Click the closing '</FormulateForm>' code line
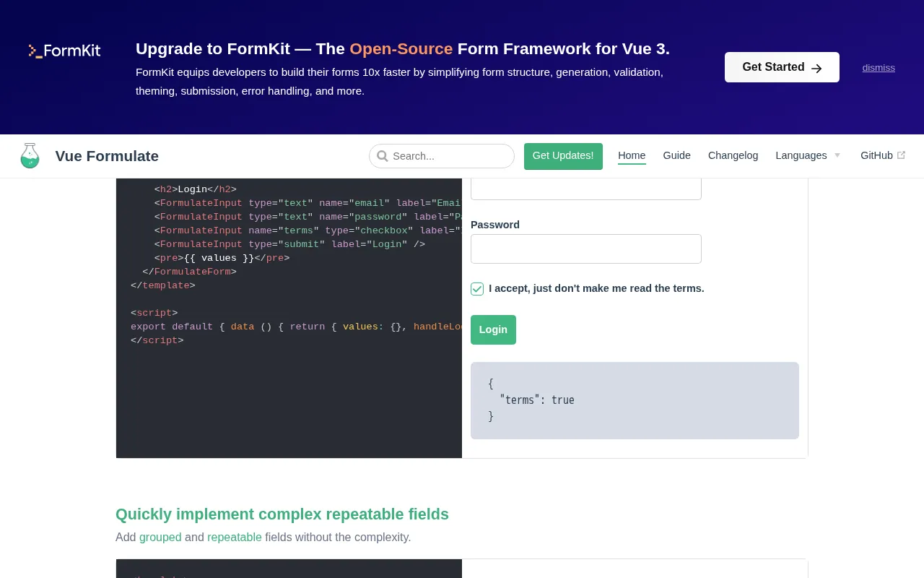The image size is (924, 578). (189, 272)
